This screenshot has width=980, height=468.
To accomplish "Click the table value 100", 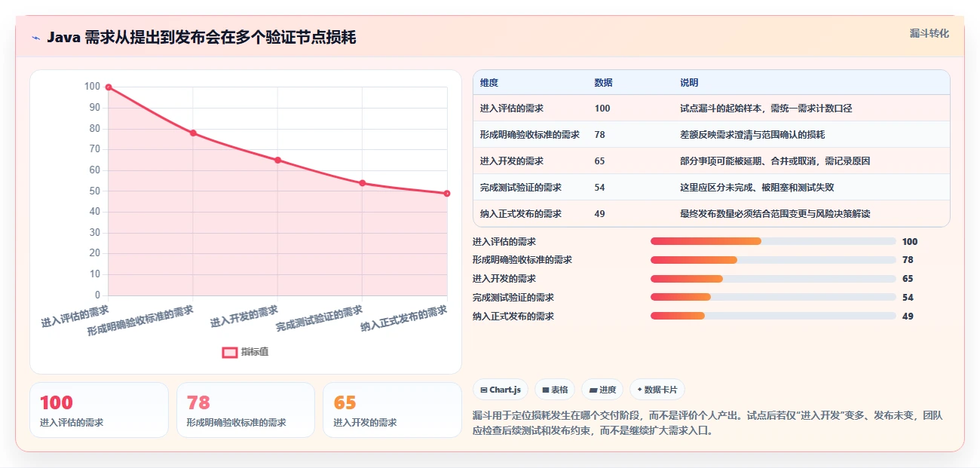I will [602, 109].
